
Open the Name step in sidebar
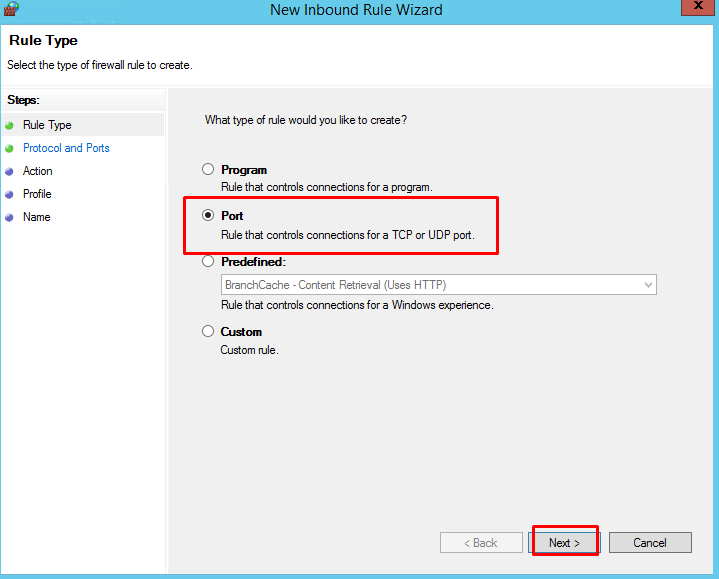pyautogui.click(x=37, y=217)
